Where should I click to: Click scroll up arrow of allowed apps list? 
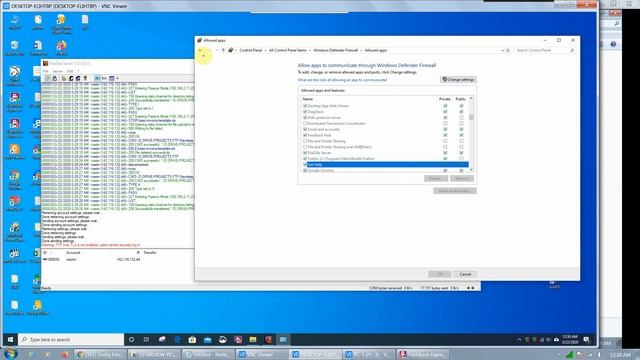click(x=471, y=99)
